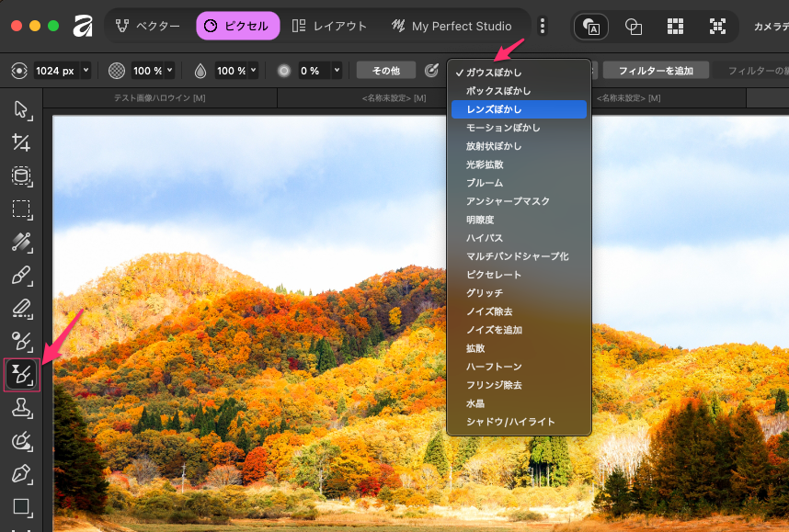Select the Clone Stamp tool
Viewport: 789px width, 532px height.
[21, 408]
